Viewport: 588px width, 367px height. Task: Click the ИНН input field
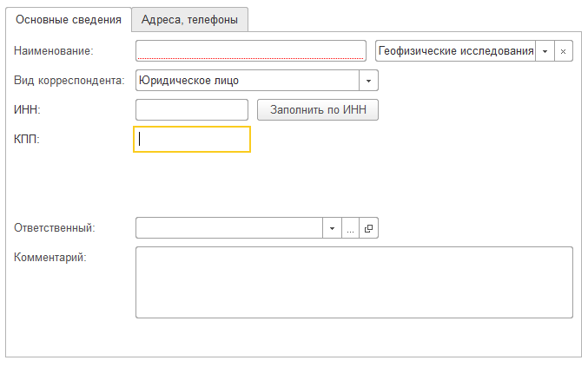coord(192,109)
